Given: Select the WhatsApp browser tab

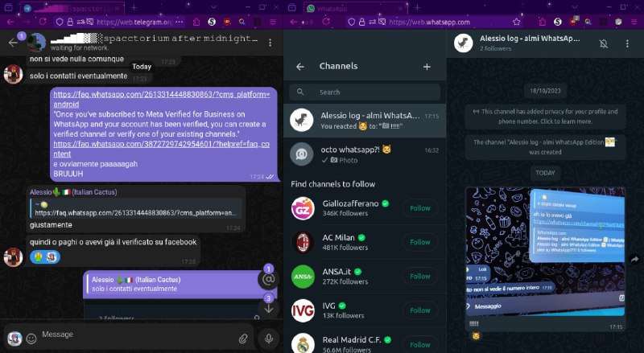Looking at the screenshot, I should click(x=355, y=8).
